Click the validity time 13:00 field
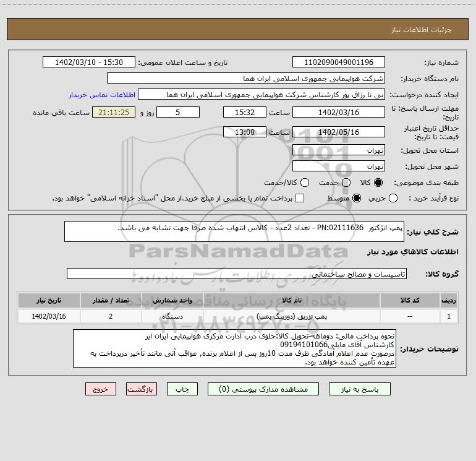 point(245,132)
